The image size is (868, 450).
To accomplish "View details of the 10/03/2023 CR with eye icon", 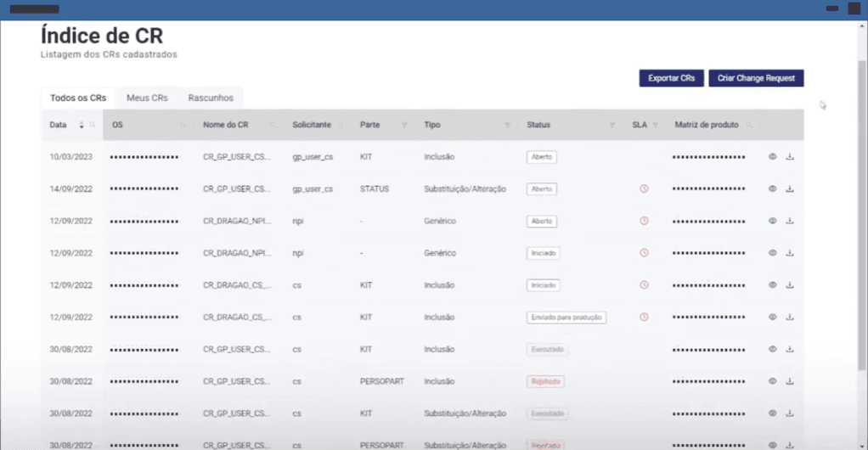I will (772, 156).
